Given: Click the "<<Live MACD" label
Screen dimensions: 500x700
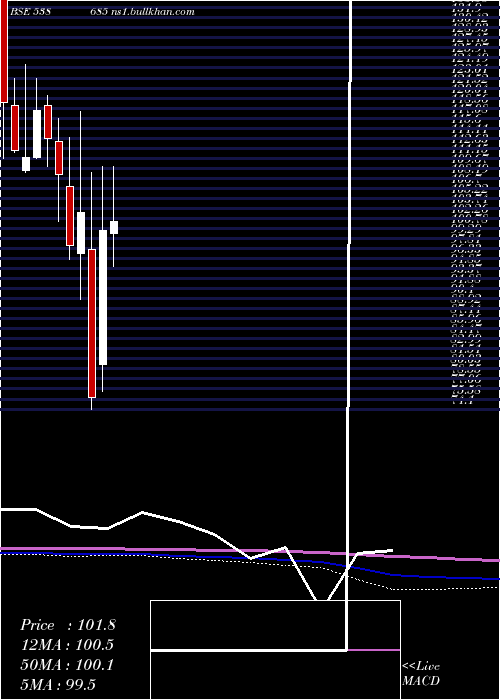Looking at the screenshot, I should tap(421, 674).
